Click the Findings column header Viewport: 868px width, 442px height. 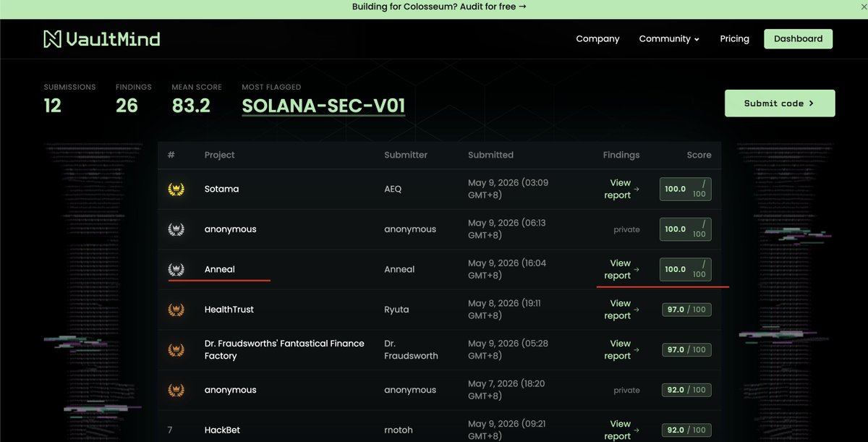tap(621, 155)
